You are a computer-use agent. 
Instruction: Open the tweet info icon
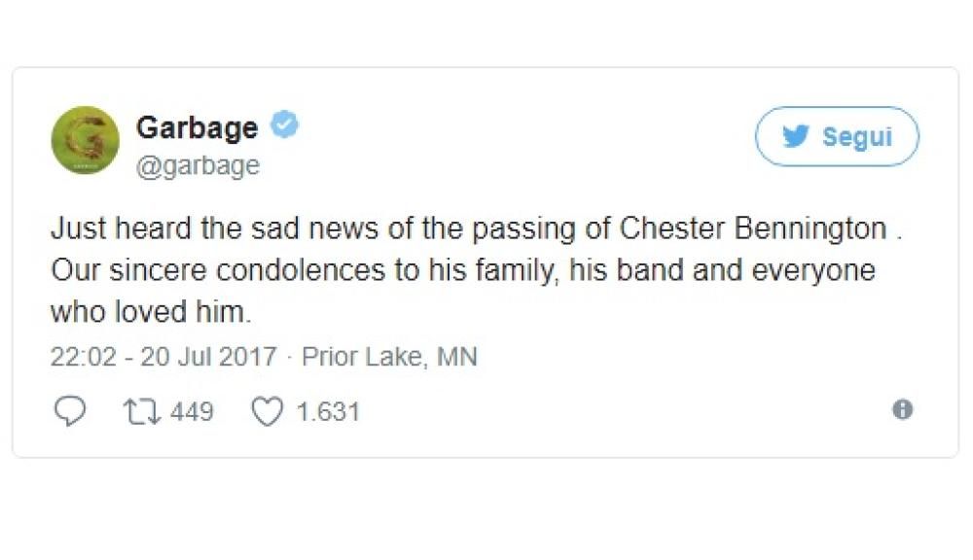coord(902,410)
